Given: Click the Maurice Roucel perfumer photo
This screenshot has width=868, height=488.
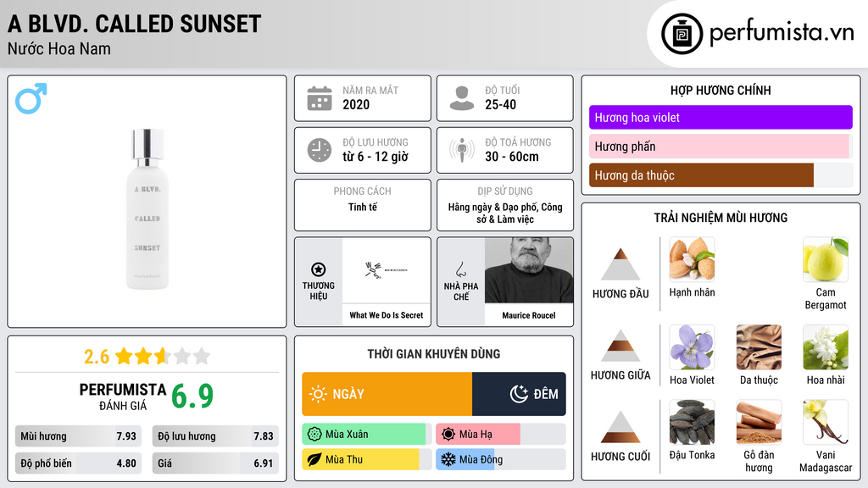Looking at the screenshot, I should [x=529, y=270].
